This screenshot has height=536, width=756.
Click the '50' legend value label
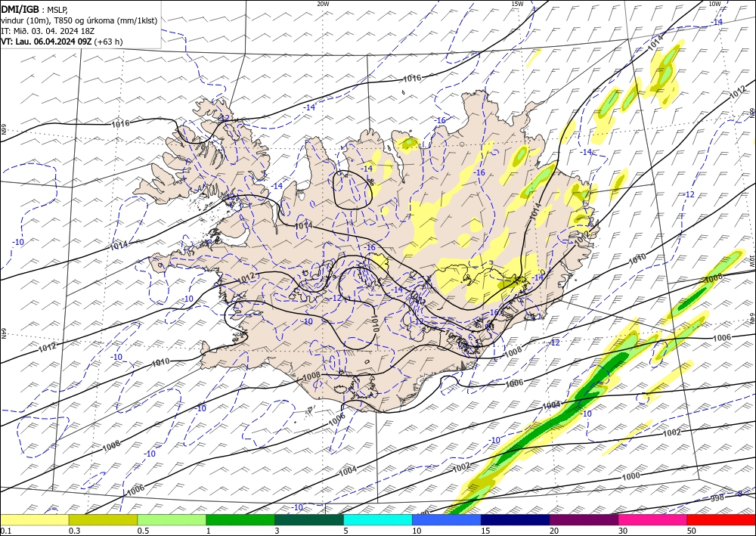[x=692, y=531]
